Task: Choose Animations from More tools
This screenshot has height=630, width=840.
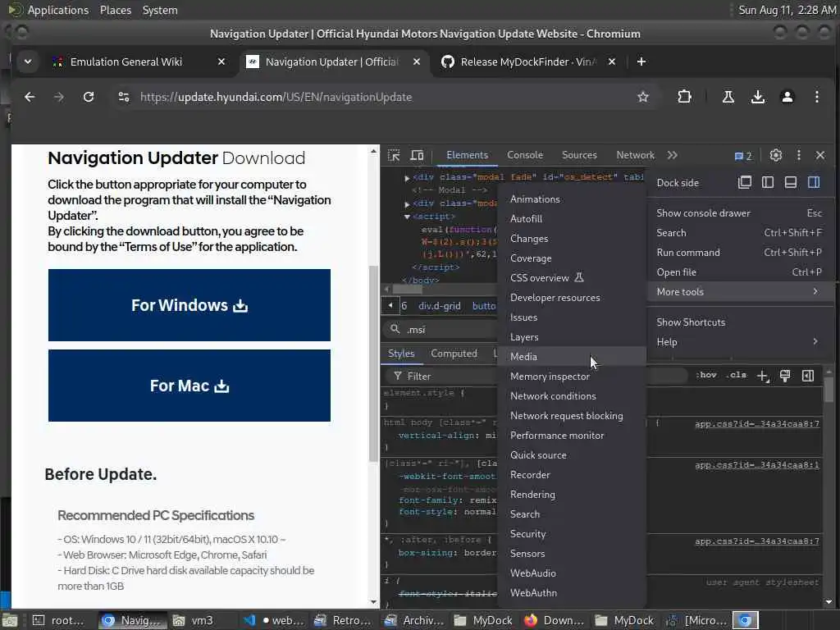Action: click(x=572, y=199)
